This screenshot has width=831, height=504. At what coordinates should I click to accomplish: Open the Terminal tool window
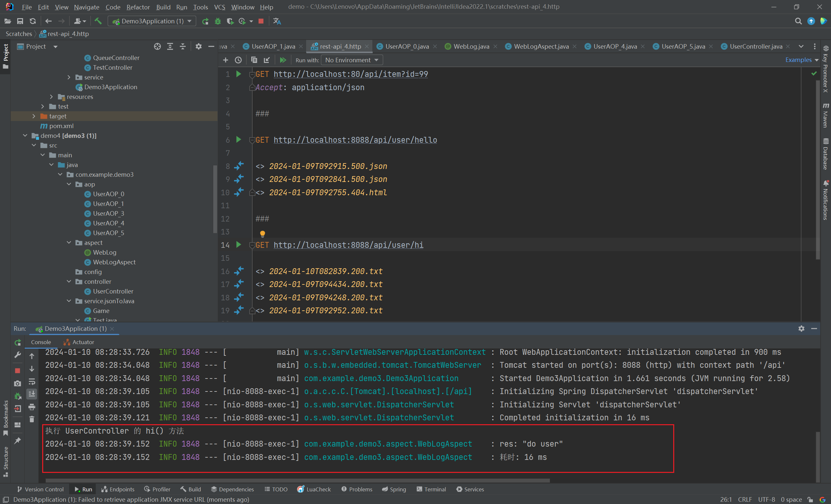tap(431, 489)
